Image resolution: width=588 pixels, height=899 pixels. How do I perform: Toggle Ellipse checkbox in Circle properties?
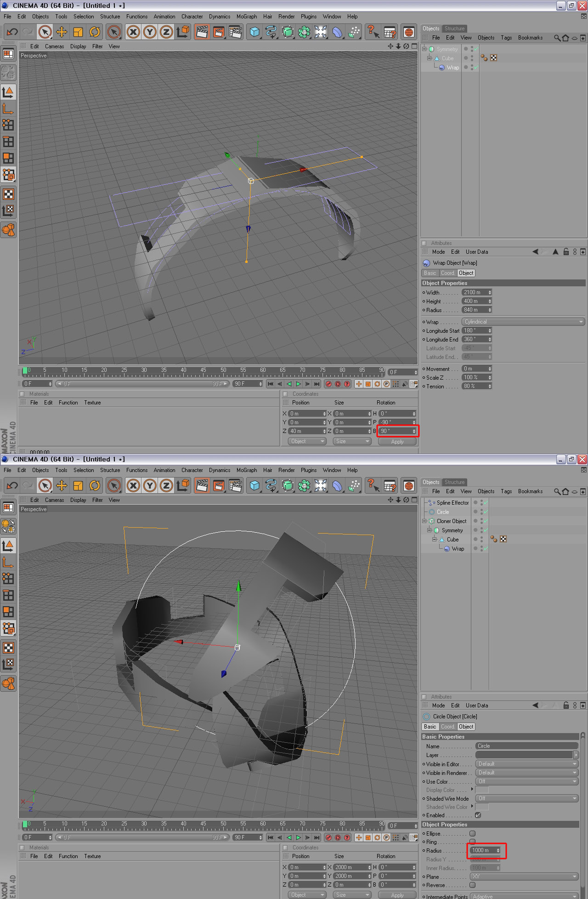tap(472, 833)
